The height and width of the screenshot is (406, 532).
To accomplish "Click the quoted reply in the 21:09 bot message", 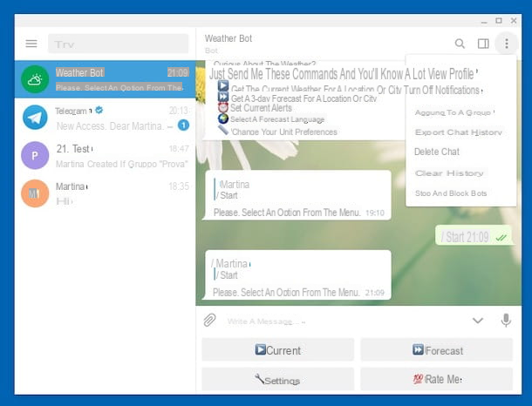I will (231, 269).
